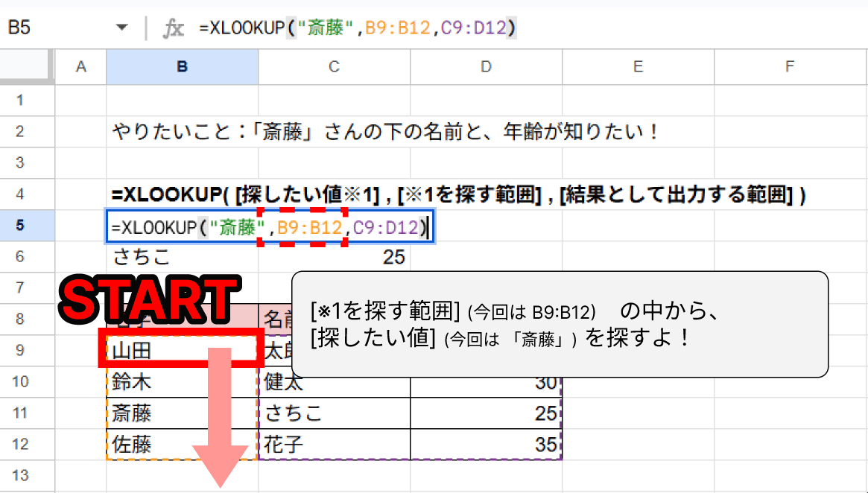Image resolution: width=868 pixels, height=493 pixels.
Task: Click さちこ result cell in row 6
Action: coord(182,258)
